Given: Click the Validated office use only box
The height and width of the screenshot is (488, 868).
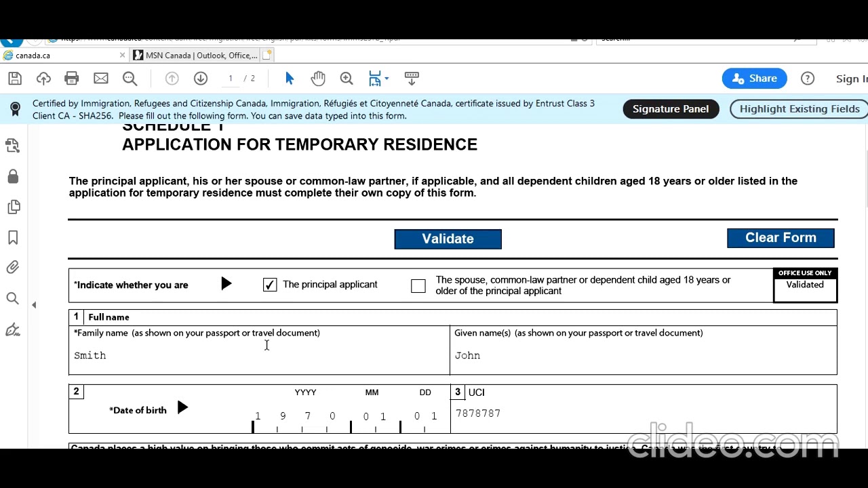Looking at the screenshot, I should click(x=805, y=285).
